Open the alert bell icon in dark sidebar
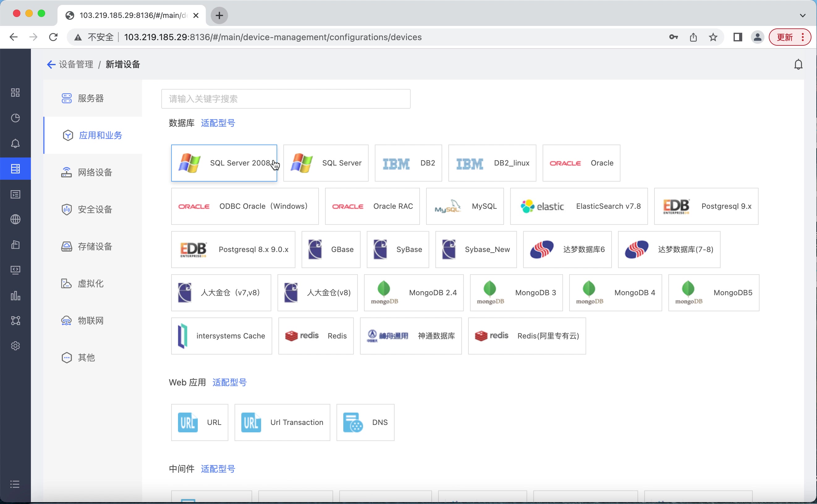The height and width of the screenshot is (504, 817). (x=15, y=143)
